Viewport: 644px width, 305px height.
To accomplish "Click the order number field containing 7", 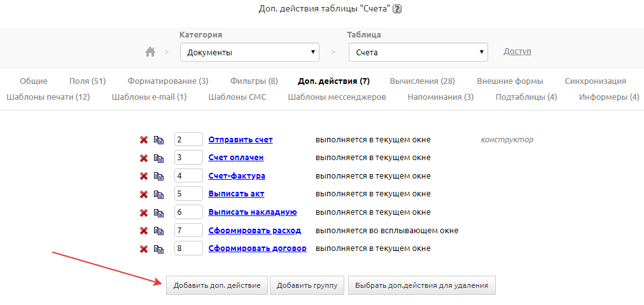I will click(188, 230).
